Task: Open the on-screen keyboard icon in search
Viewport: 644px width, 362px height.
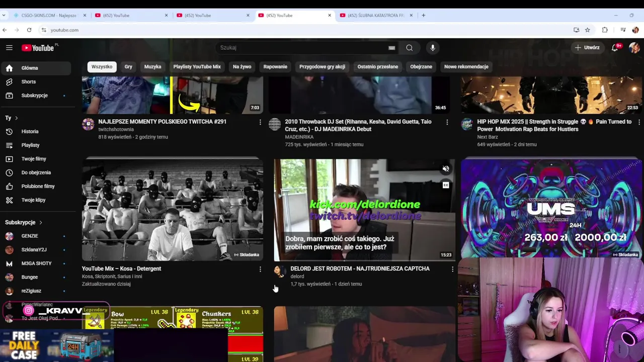Action: [x=391, y=48]
